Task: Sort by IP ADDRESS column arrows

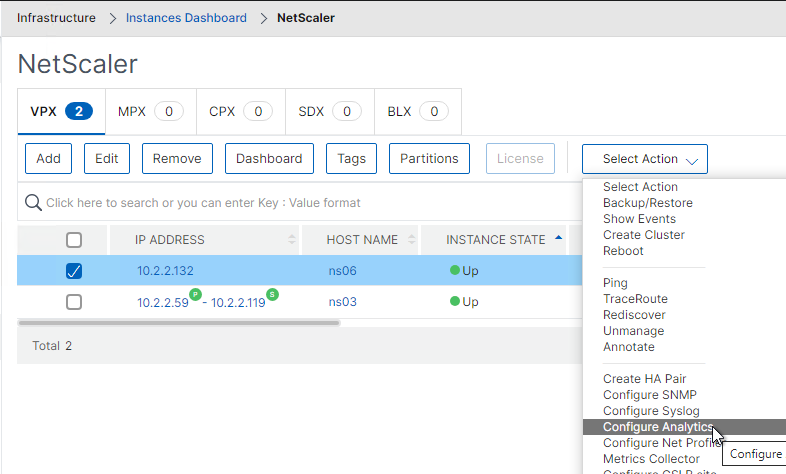Action: coord(292,240)
